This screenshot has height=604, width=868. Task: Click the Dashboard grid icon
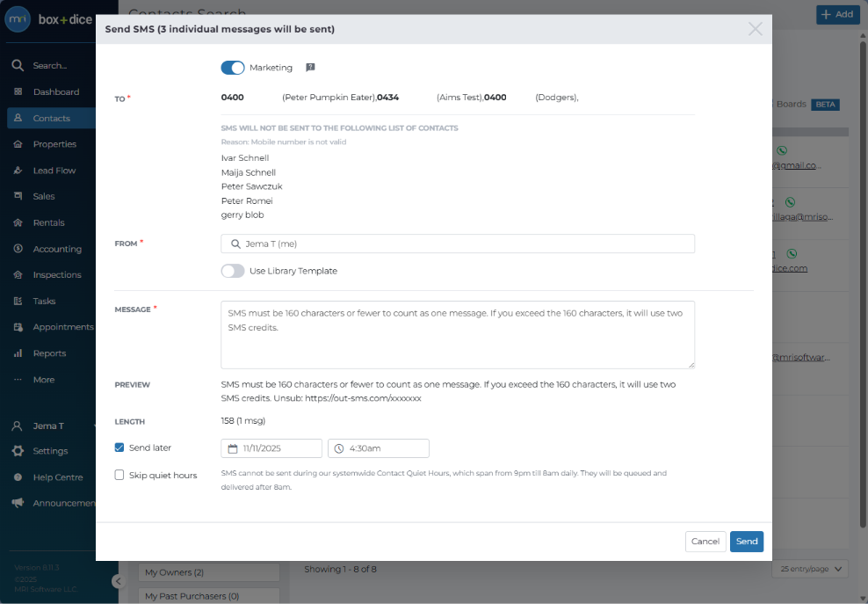click(18, 91)
